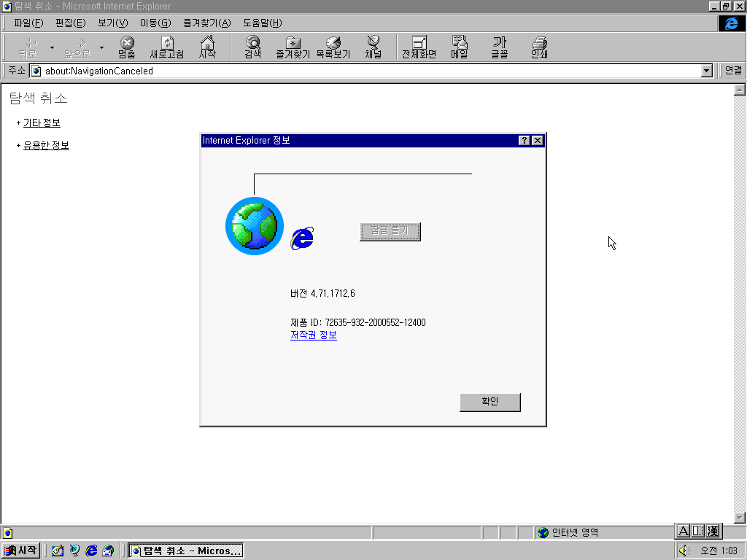Screen dimensions: 747x560
Task: Click the Print (인쇄) toolbar icon
Action: [x=539, y=47]
